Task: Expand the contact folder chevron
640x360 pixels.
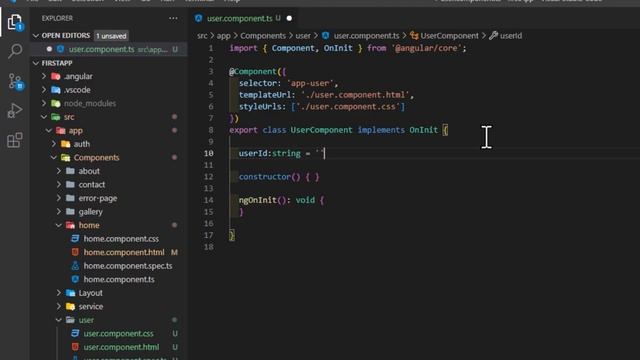Action: (x=59, y=184)
